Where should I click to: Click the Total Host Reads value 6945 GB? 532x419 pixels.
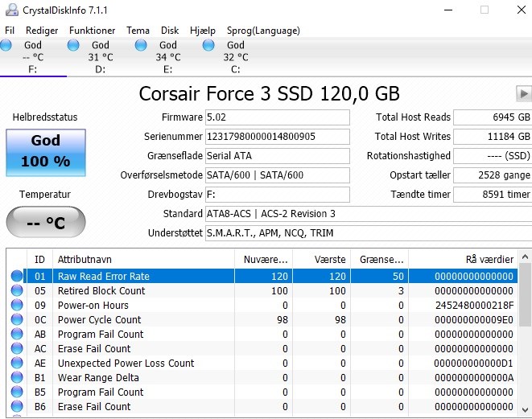(x=493, y=117)
